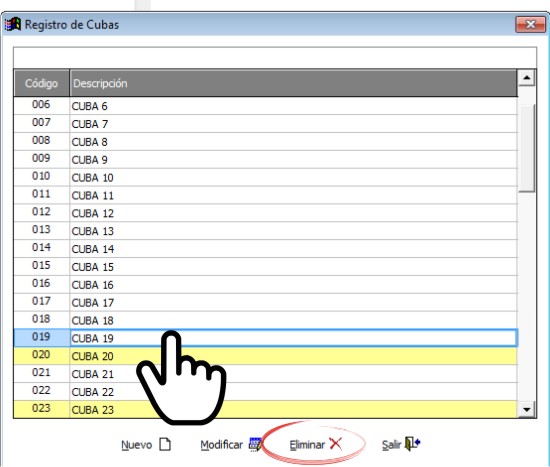Close the Registro de Cubas window
550x467 pixels.
[530, 25]
